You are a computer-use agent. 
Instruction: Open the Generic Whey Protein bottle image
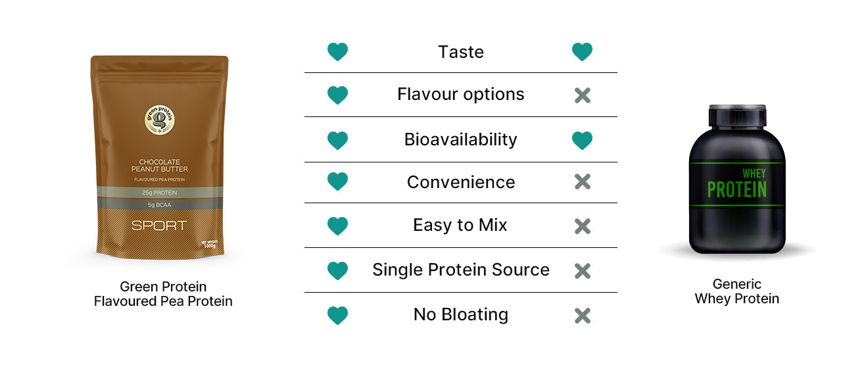click(x=736, y=179)
